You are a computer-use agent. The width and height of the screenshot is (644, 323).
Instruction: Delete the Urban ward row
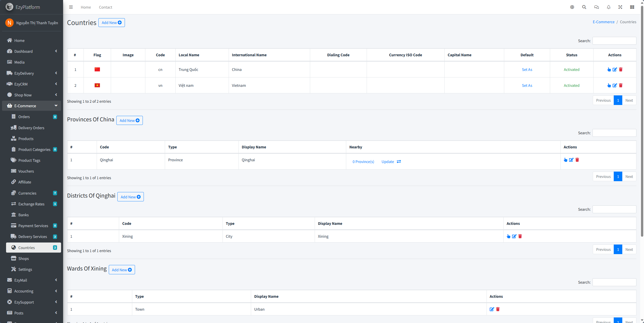[x=498, y=309]
